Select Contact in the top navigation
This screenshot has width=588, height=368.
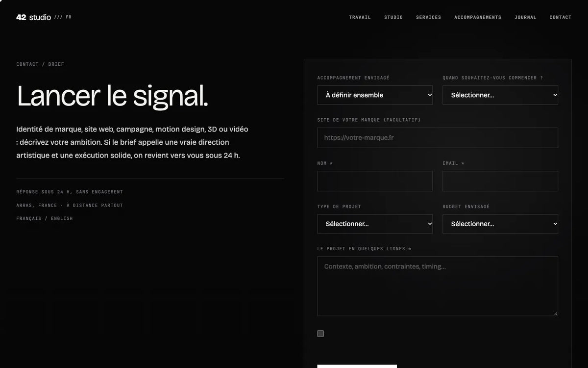(x=561, y=17)
